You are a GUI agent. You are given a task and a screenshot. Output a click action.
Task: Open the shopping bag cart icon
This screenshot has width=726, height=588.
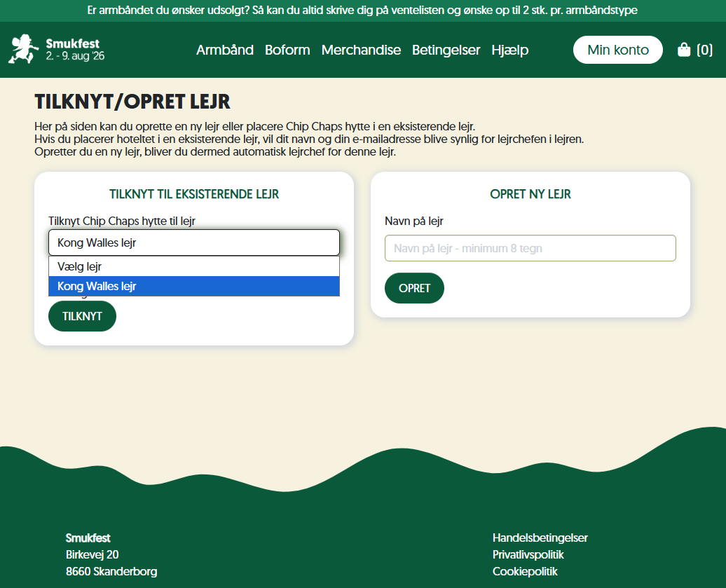tap(683, 50)
